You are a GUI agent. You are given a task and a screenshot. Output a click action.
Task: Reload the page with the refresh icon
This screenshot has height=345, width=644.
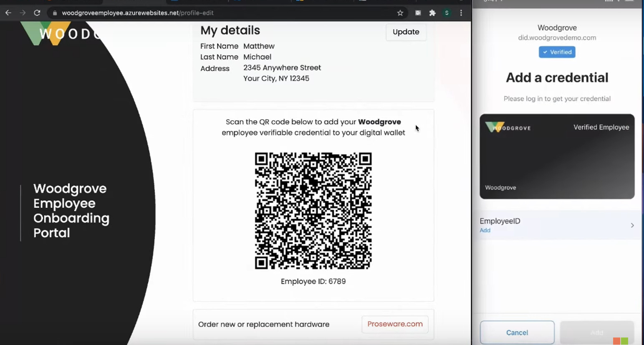(x=37, y=13)
